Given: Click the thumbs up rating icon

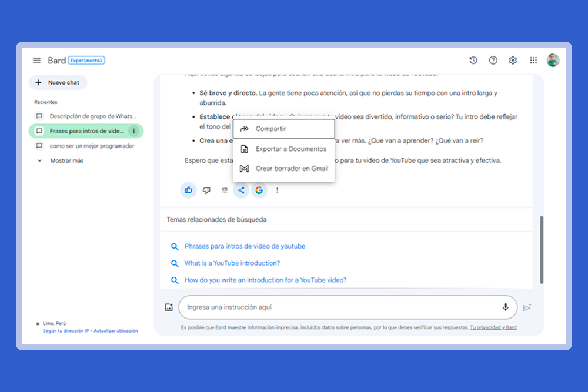Looking at the screenshot, I should click(188, 190).
